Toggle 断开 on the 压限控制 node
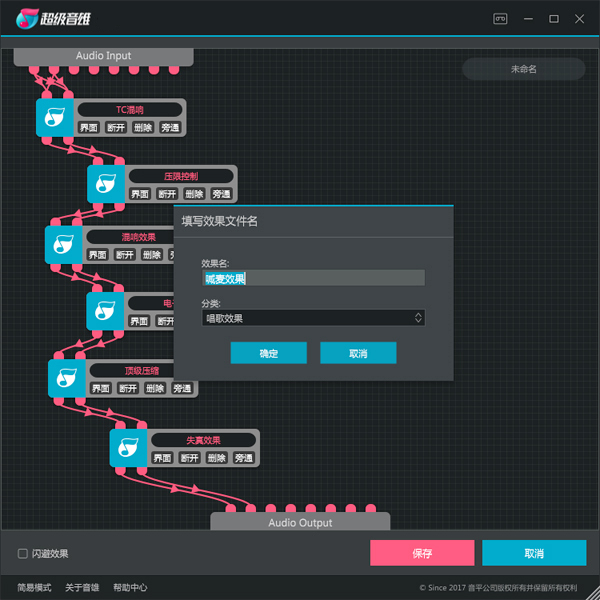 [167, 194]
